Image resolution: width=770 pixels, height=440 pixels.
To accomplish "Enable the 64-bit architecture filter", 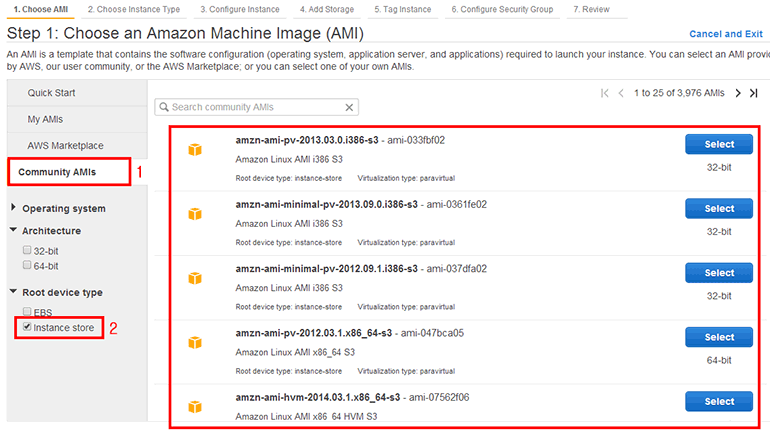I will (27, 266).
